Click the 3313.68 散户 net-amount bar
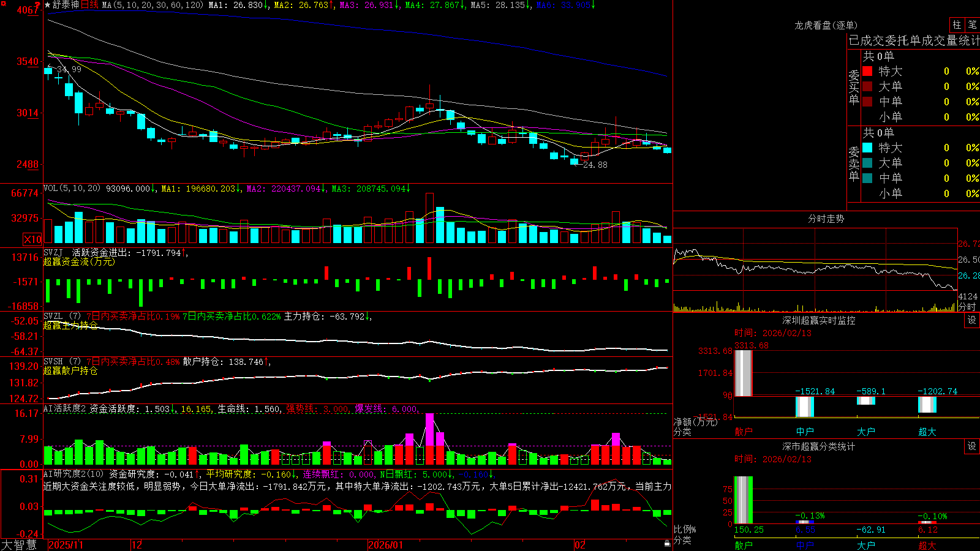The height and width of the screenshot is (551, 980). click(x=743, y=373)
